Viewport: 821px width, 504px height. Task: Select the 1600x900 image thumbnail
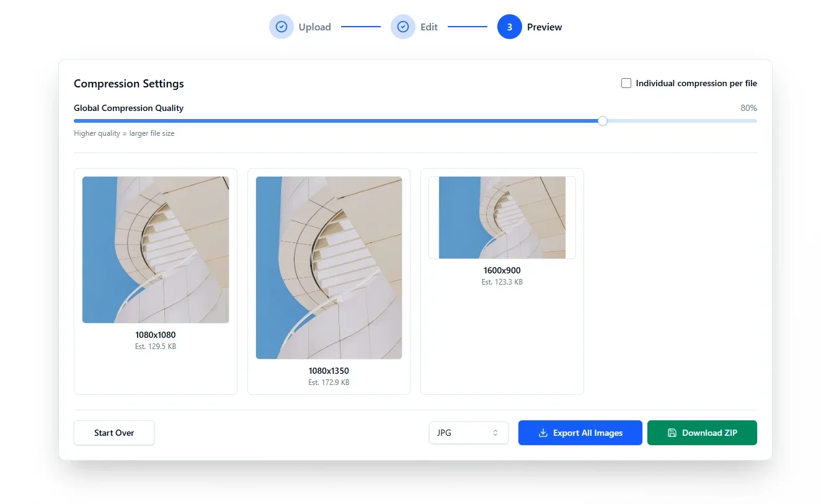coord(502,218)
